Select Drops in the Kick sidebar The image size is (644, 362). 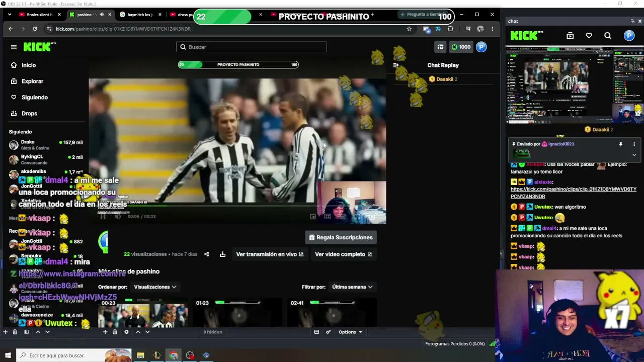click(24, 113)
